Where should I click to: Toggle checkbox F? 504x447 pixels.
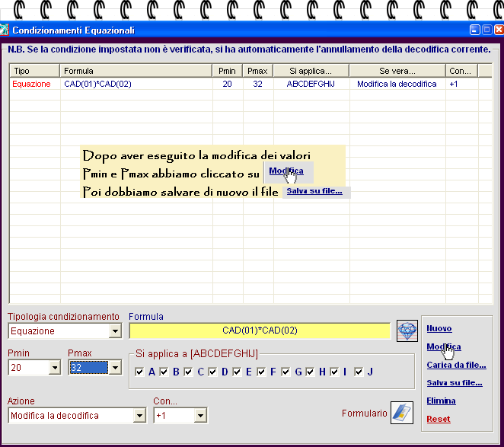tap(261, 372)
